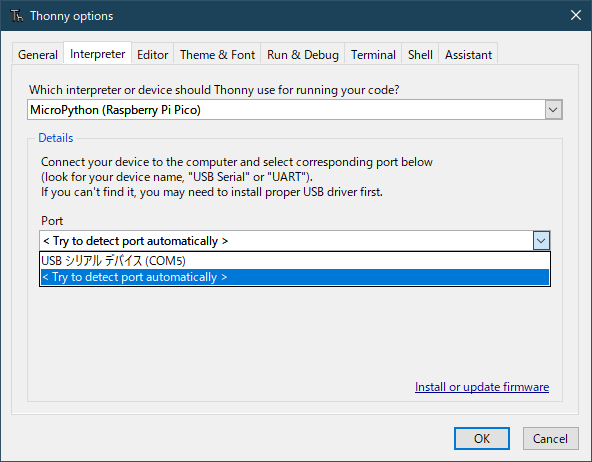Screen dimensions: 592x462
Task: Click the Cancel button
Action: click(550, 439)
